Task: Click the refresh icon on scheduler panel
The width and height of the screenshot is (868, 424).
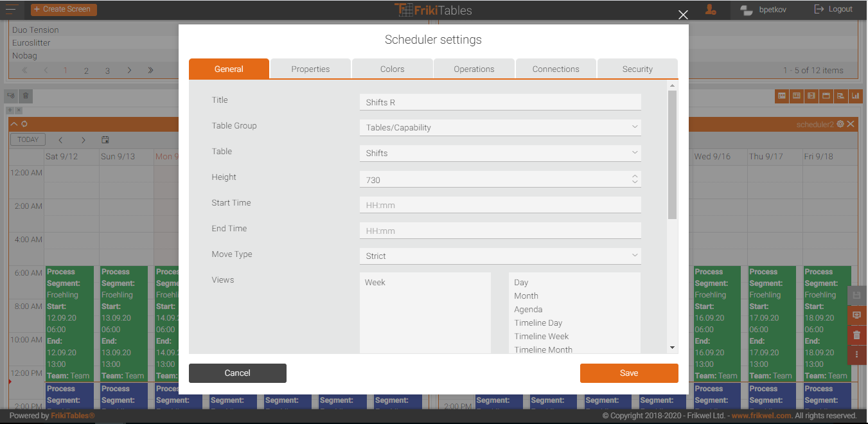Action: (24, 124)
